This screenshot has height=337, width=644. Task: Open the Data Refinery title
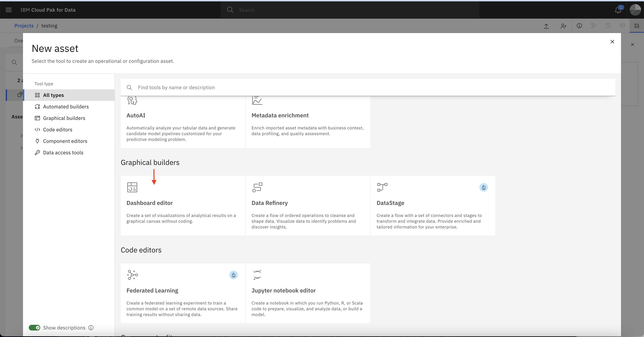[x=270, y=203]
